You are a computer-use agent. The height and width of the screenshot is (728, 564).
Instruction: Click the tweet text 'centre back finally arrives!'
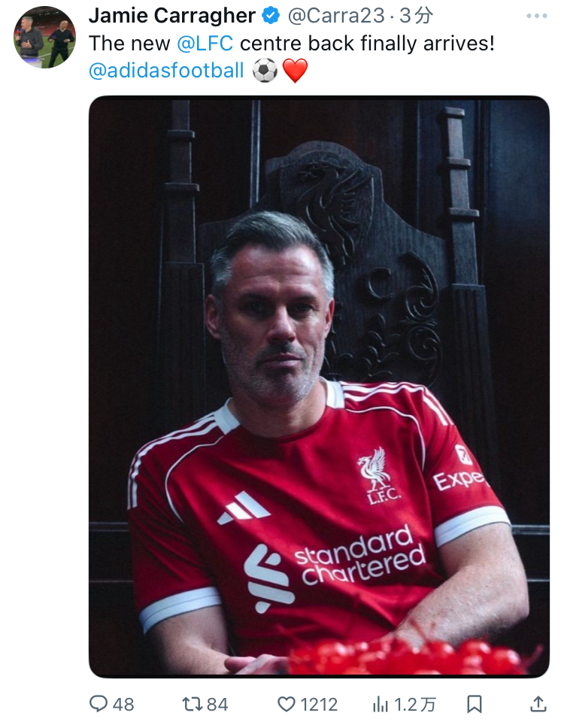(x=367, y=44)
